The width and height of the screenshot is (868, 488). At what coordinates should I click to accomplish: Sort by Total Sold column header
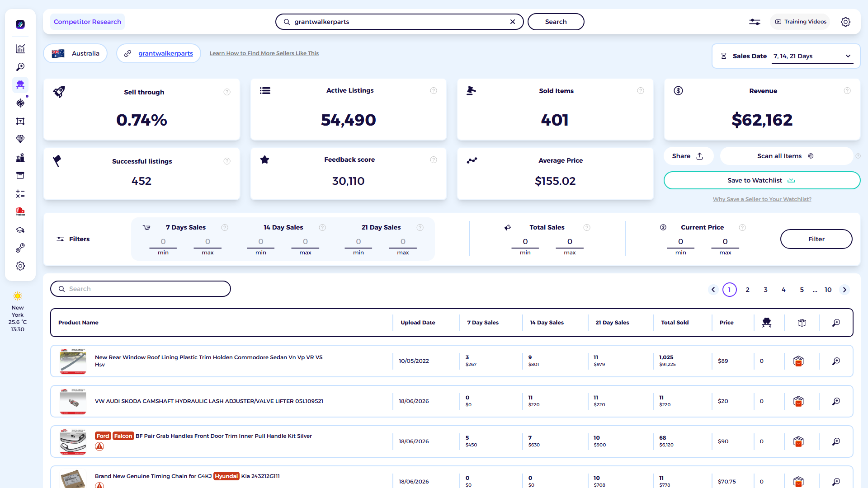tap(675, 323)
